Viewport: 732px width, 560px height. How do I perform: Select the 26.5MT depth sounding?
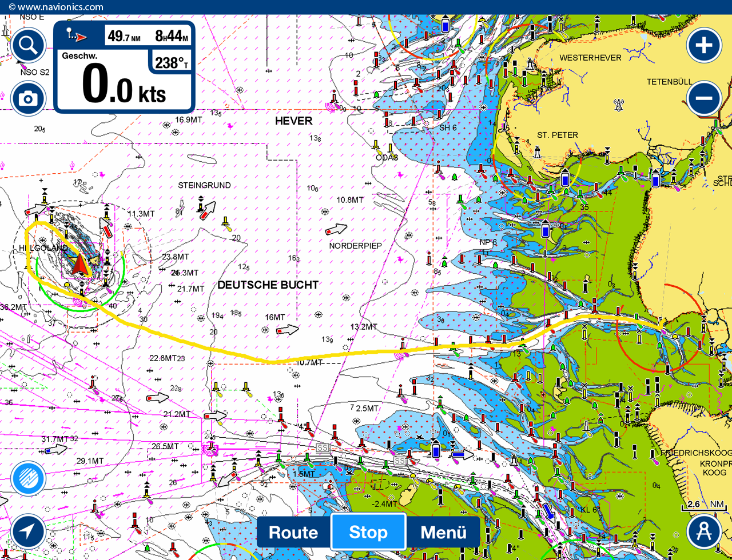[x=164, y=446]
